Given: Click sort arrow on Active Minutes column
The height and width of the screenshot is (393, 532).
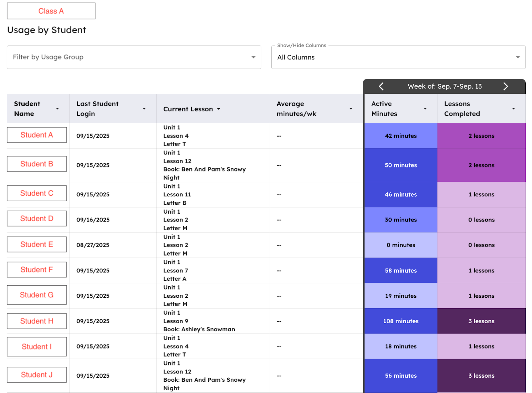Looking at the screenshot, I should 425,109.
